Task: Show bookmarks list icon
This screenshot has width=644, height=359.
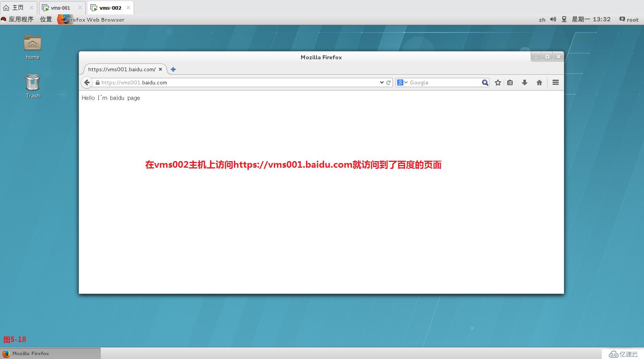Action: click(510, 82)
